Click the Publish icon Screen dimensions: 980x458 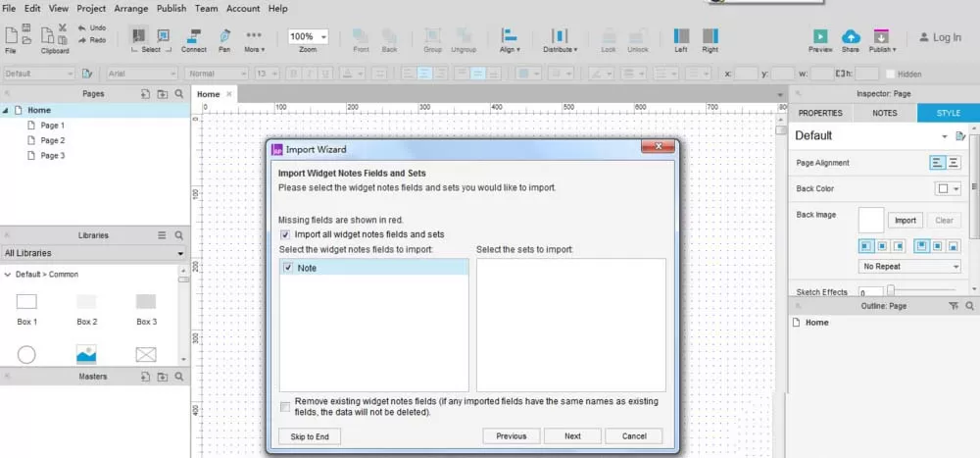pyautogui.click(x=882, y=36)
